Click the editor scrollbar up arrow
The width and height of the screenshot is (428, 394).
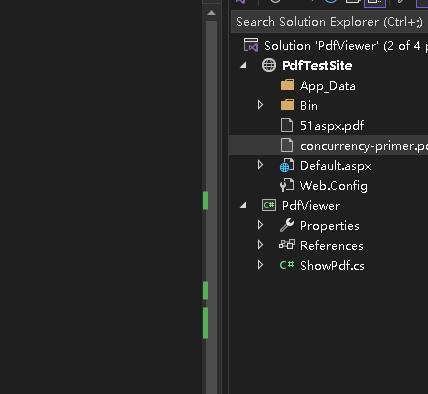[x=211, y=13]
